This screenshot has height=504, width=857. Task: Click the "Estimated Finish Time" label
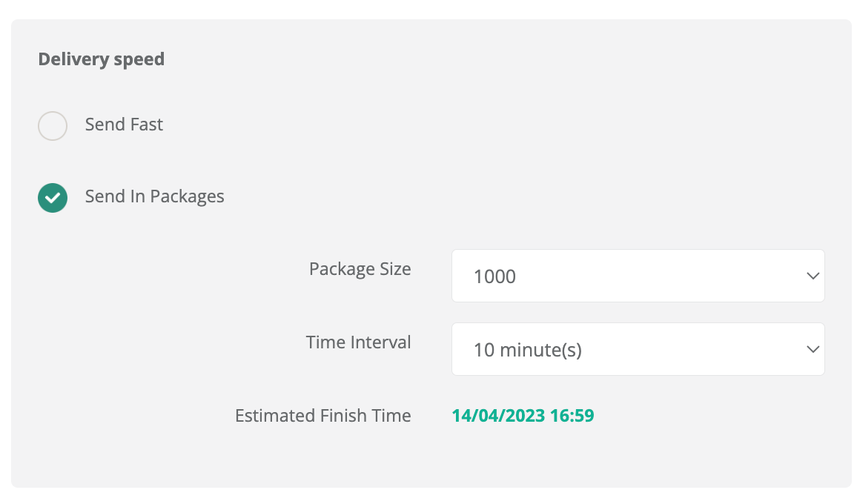tap(322, 416)
